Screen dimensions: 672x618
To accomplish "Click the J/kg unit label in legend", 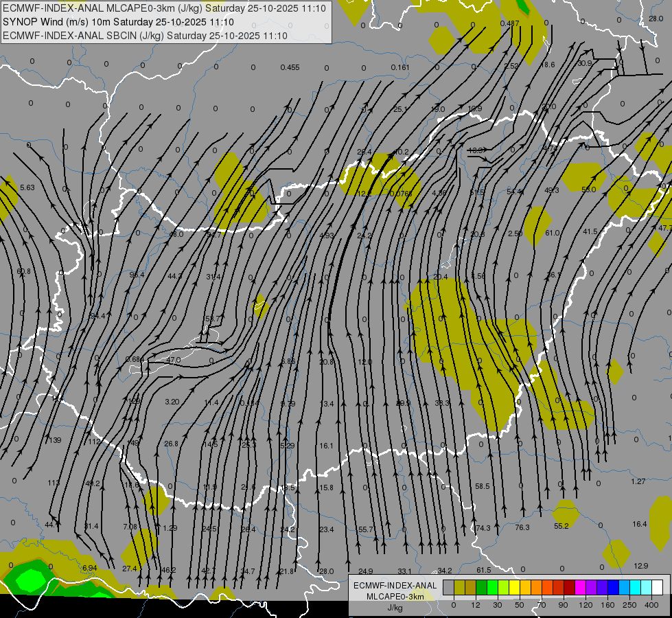I will click(x=395, y=608).
